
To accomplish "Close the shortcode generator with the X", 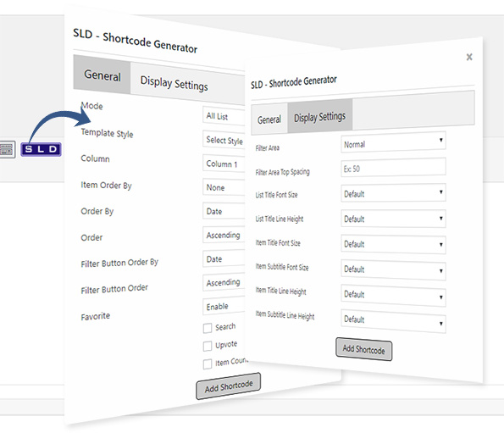I will click(x=469, y=57).
